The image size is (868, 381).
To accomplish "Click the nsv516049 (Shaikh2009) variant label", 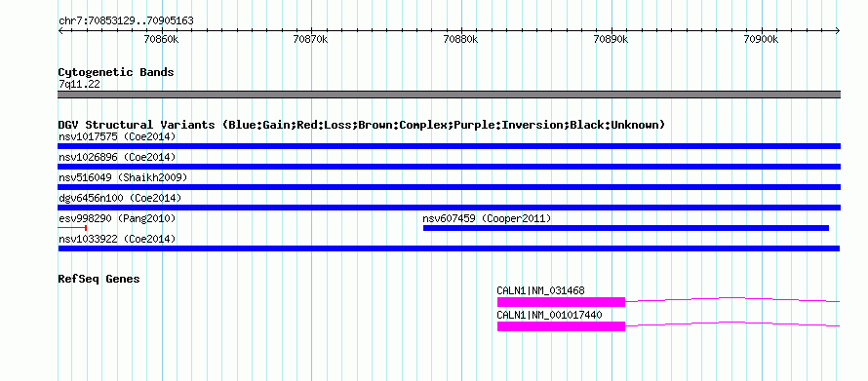I will [x=123, y=177].
